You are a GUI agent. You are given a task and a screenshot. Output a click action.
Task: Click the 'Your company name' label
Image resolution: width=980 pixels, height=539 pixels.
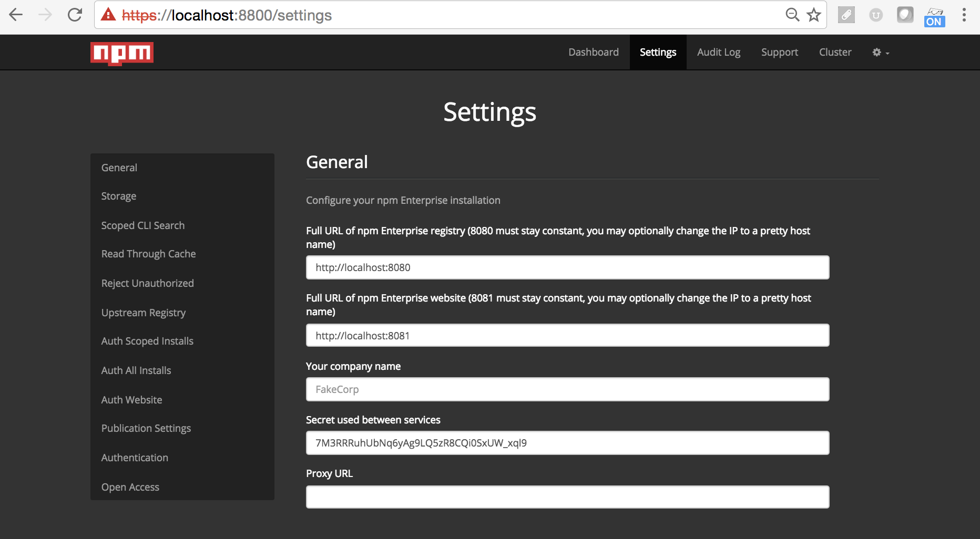coord(353,366)
